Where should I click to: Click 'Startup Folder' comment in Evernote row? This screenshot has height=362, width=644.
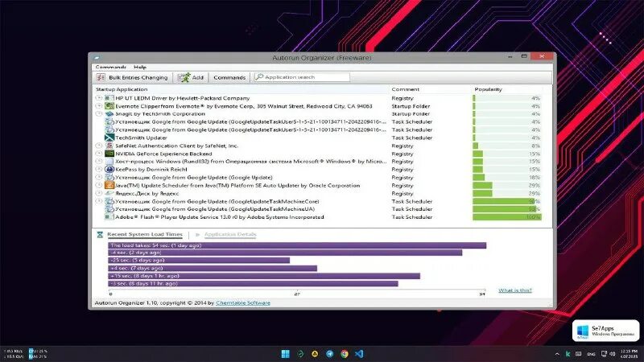tap(411, 106)
